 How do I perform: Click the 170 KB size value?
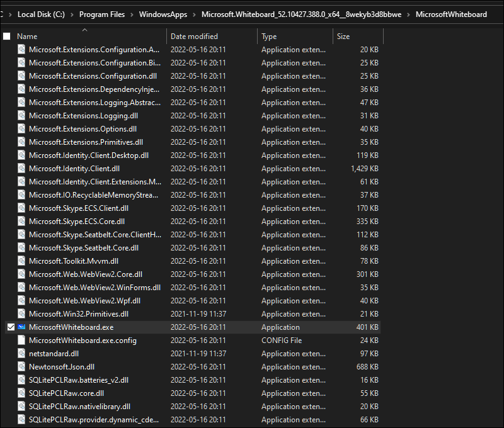(x=367, y=208)
